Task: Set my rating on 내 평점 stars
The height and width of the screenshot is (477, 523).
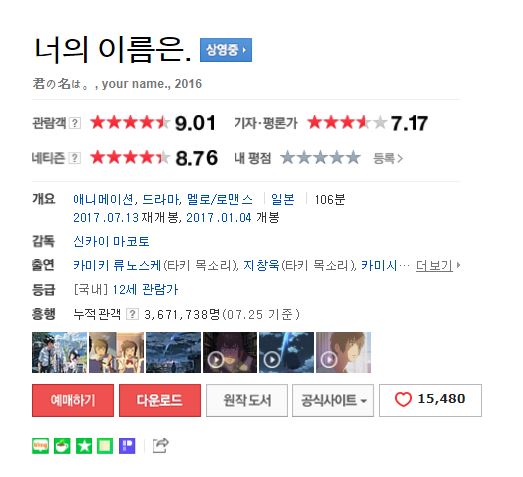Action: coord(320,157)
